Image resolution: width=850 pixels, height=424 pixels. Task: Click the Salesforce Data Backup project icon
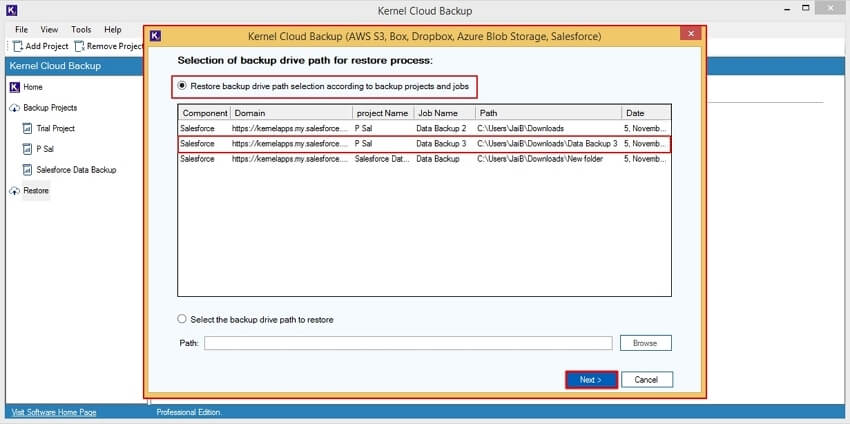[x=27, y=170]
